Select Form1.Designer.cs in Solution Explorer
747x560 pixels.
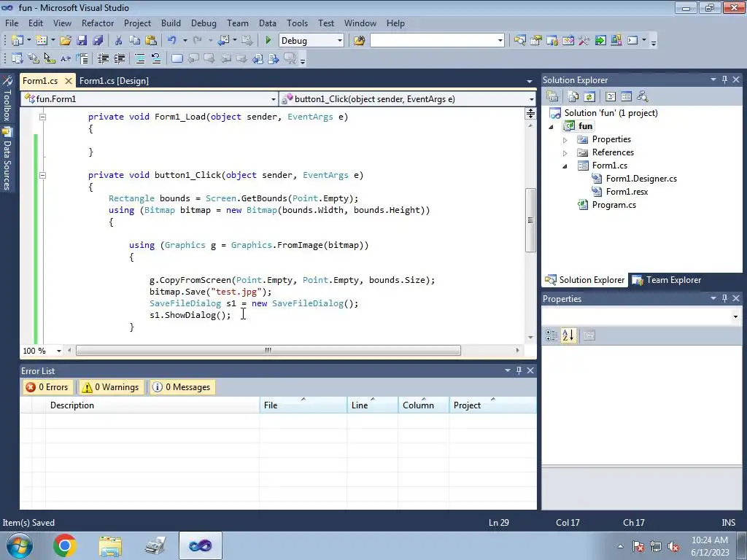641,179
